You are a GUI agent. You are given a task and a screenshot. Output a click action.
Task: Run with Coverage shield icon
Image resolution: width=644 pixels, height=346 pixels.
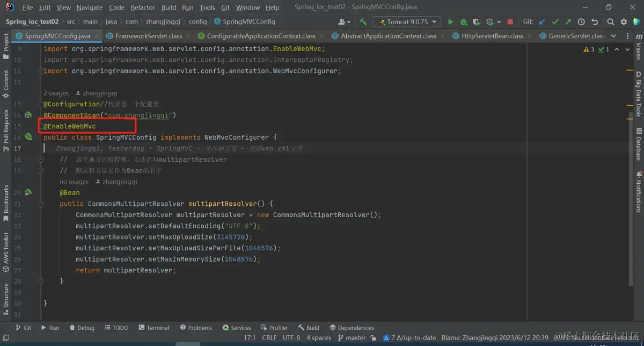476,22
